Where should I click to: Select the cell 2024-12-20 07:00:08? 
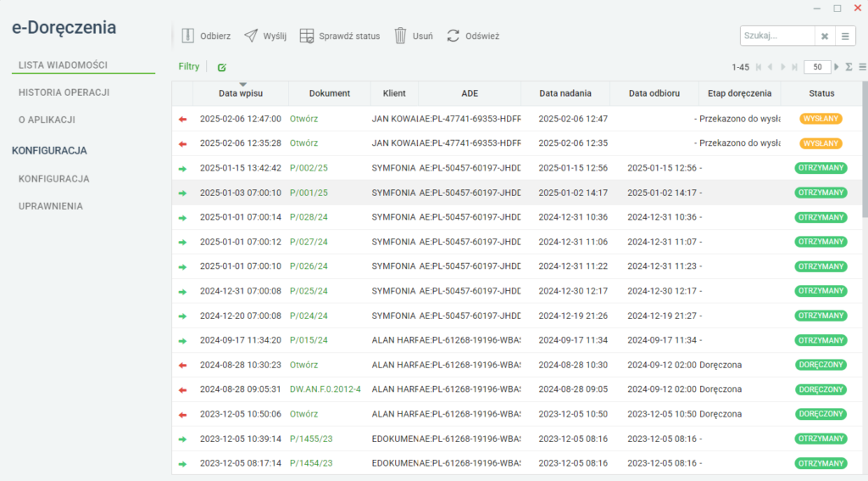coord(240,316)
